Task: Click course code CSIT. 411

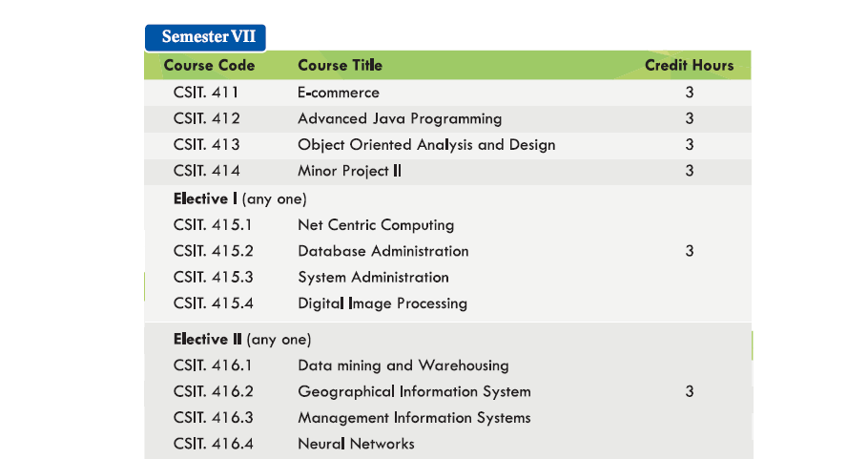Action: click(x=206, y=93)
